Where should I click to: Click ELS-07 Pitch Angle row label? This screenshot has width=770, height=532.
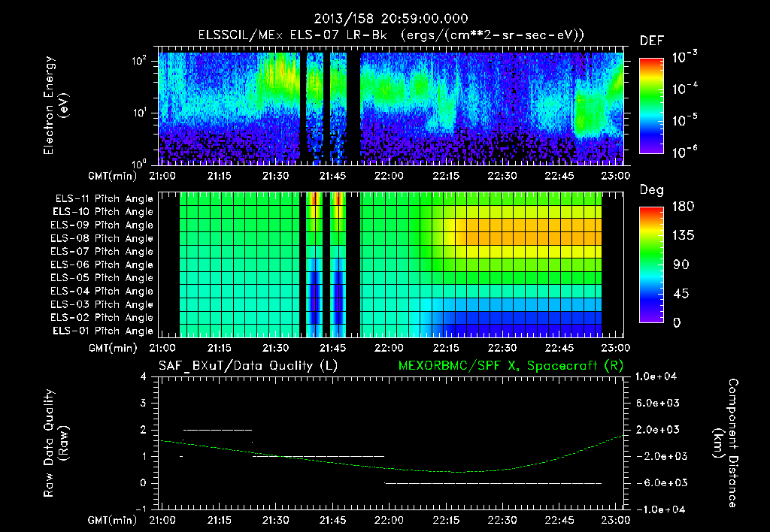point(102,252)
